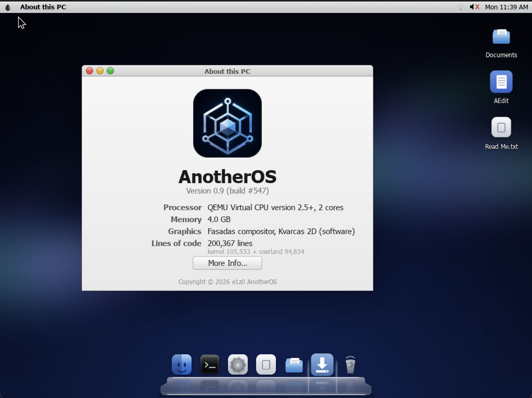Launch the Terminal from the dock
The width and height of the screenshot is (532, 398).
[210, 364]
